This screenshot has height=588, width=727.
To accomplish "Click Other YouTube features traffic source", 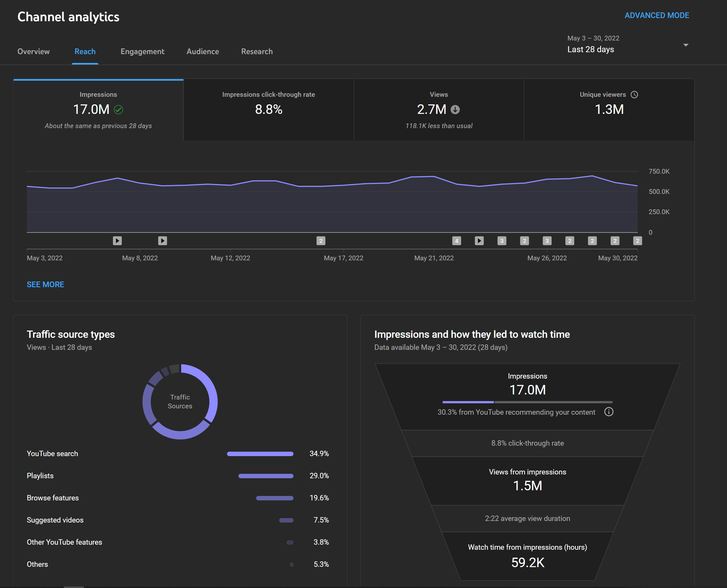I will coord(178,542).
